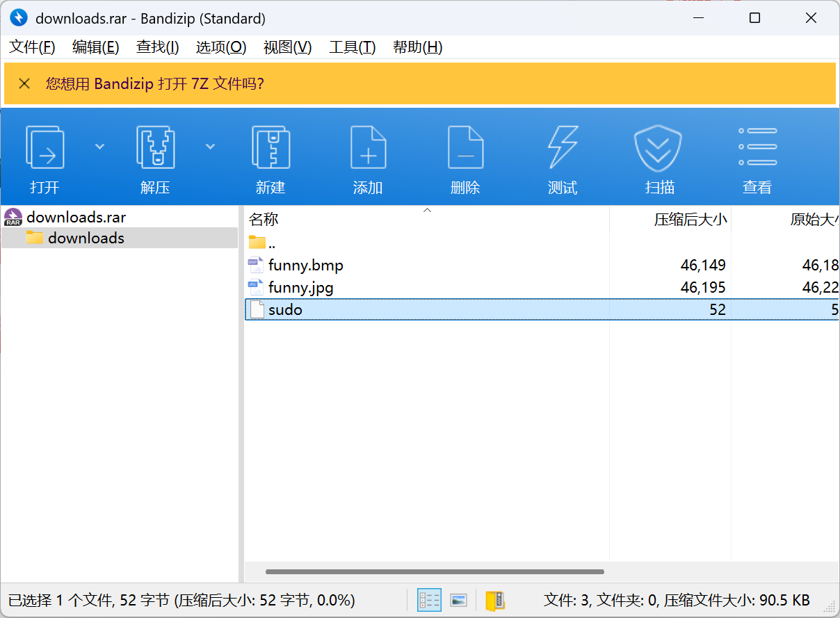
Task: Click the status text '文件: 3, 文件夹: 0'
Action: (x=600, y=600)
